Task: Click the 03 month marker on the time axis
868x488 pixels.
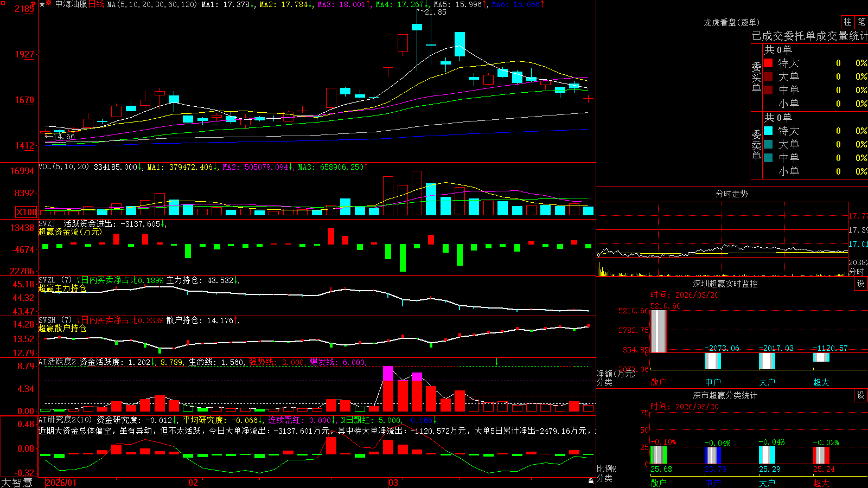Action: click(x=393, y=483)
